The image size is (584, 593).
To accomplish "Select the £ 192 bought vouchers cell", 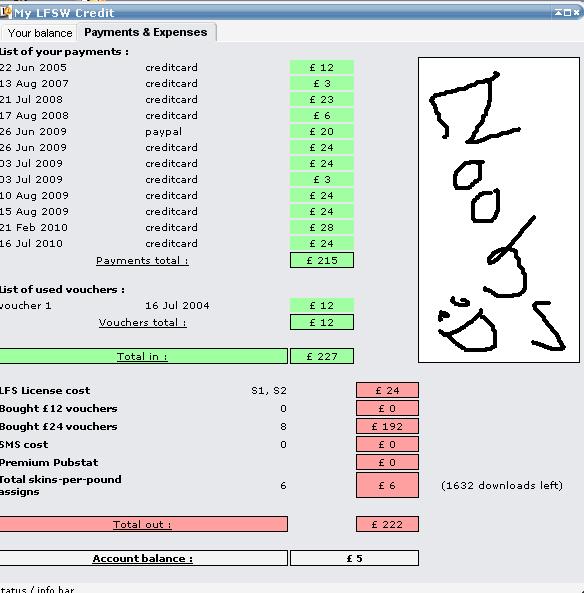I will point(387,426).
